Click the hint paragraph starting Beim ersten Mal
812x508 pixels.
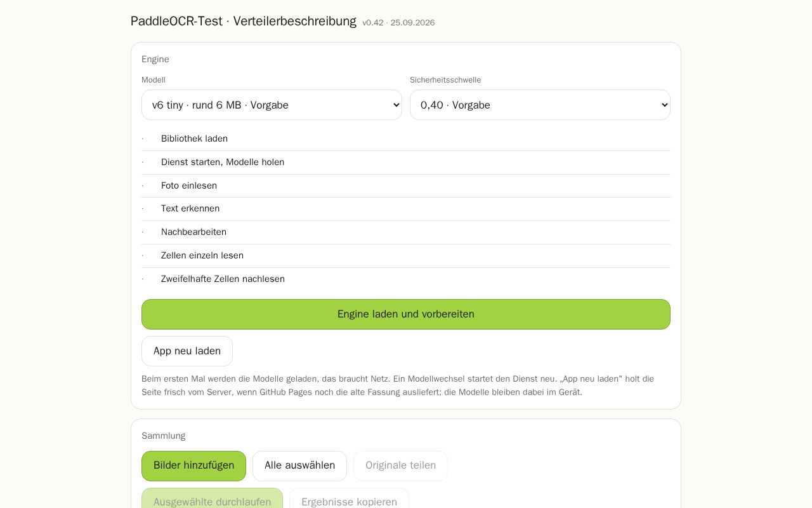pos(406,385)
